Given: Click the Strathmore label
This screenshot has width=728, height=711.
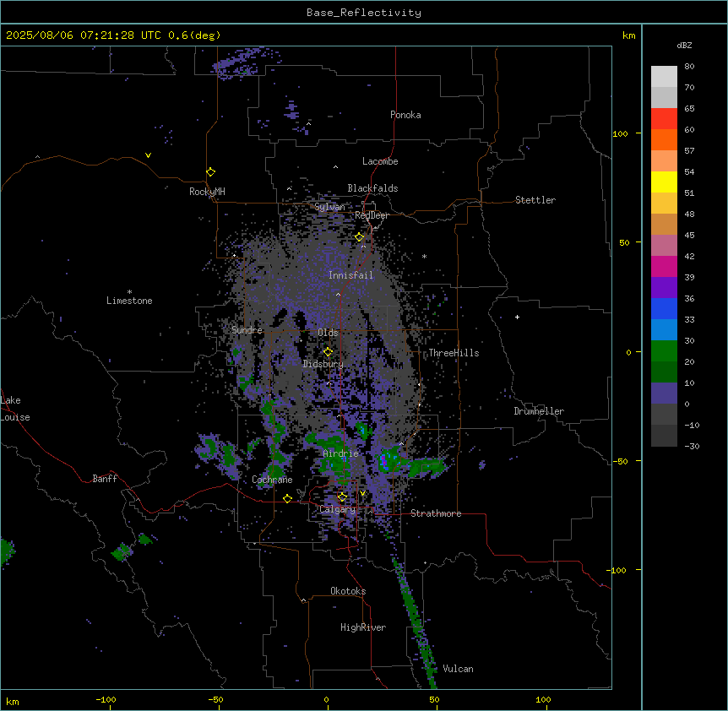Looking at the screenshot, I should click(436, 513).
